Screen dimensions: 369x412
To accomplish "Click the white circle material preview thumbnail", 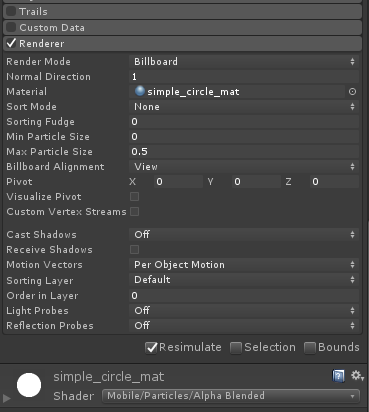I will [29, 385].
